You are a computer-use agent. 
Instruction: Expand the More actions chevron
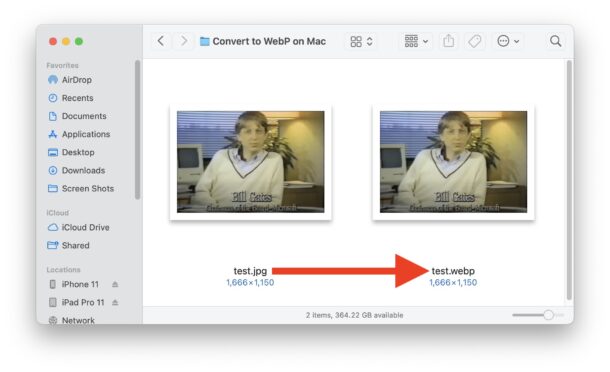tap(517, 41)
